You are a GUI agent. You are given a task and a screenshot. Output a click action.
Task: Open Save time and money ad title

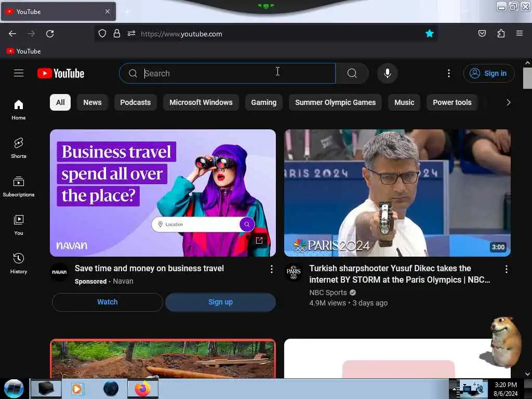149,269
